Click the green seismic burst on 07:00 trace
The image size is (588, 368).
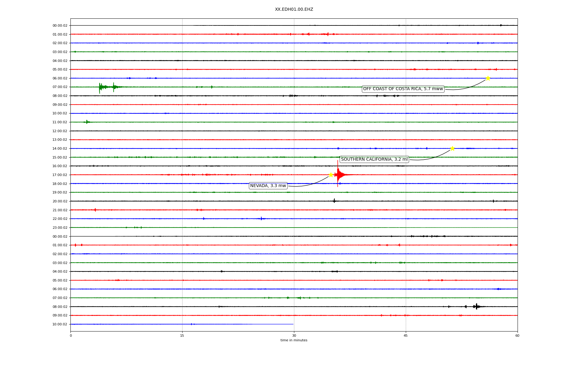pyautogui.click(x=100, y=87)
